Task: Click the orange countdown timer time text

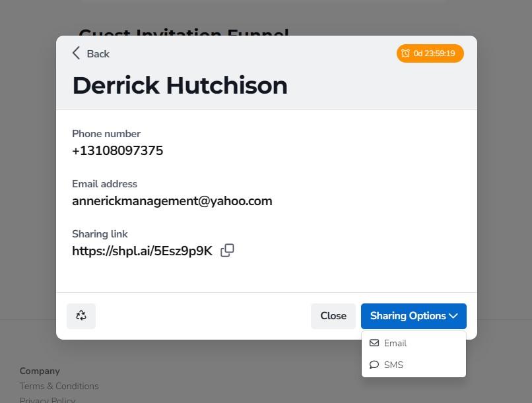Action: point(434,53)
